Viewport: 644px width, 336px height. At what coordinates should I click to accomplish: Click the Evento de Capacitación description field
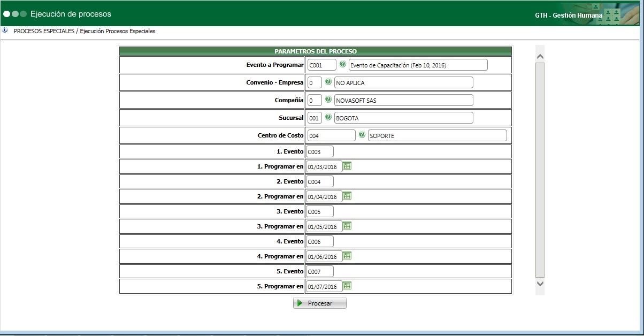coord(418,65)
